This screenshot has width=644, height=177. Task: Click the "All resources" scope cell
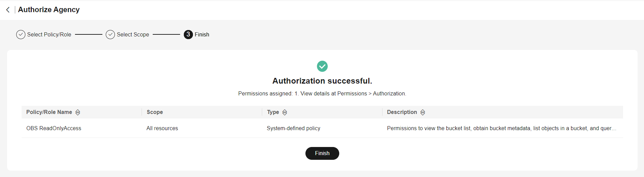(x=162, y=128)
